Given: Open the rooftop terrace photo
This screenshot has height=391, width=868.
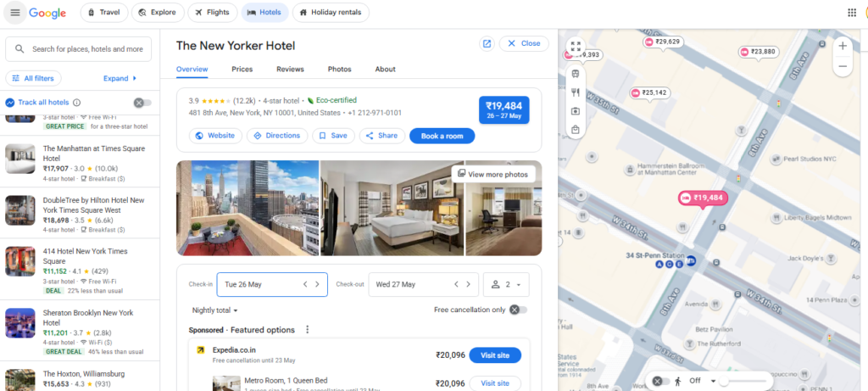Looking at the screenshot, I should 248,209.
